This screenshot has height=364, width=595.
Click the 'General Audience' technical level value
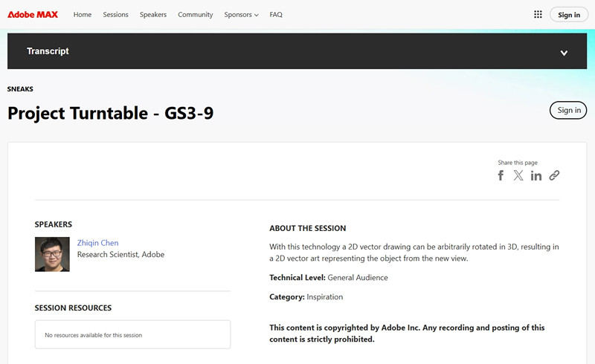pyautogui.click(x=358, y=278)
